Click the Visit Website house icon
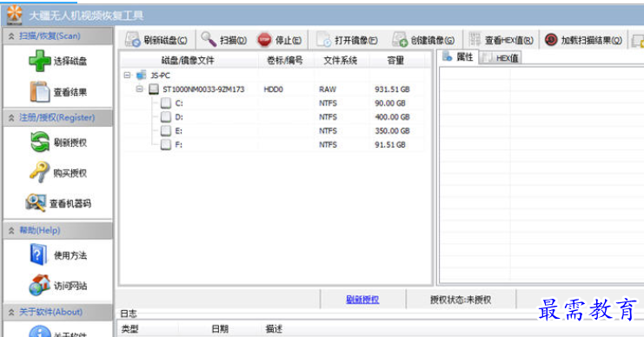 pos(40,285)
